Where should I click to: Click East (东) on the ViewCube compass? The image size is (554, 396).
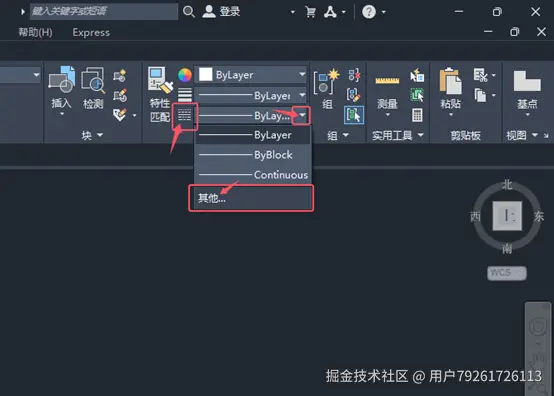pyautogui.click(x=538, y=216)
